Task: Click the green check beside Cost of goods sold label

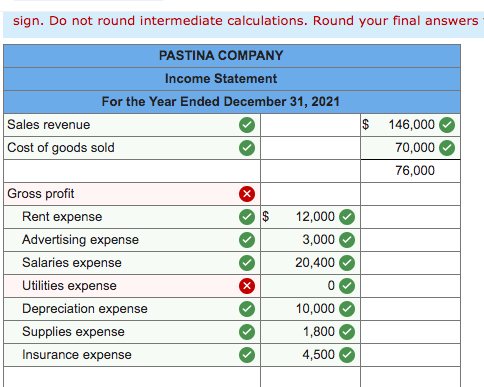Action: click(247, 148)
